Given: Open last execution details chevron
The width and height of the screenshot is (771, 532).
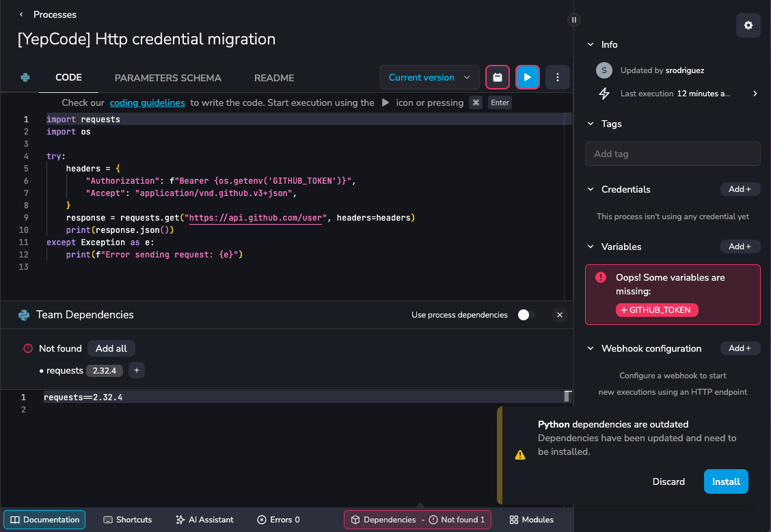Looking at the screenshot, I should click(755, 94).
